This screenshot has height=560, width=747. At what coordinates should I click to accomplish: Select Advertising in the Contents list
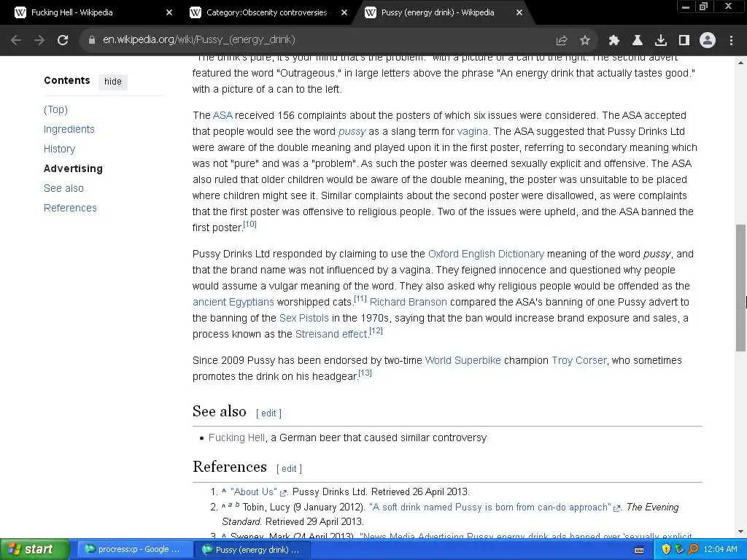(73, 168)
